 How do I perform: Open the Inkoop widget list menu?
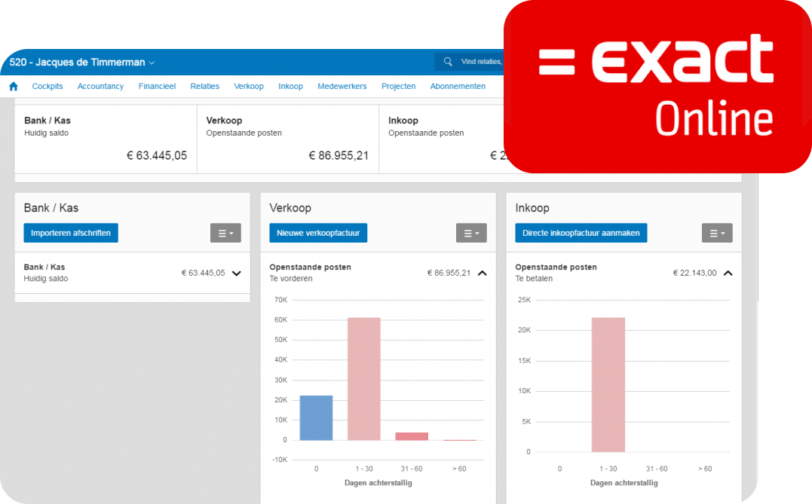point(717,234)
